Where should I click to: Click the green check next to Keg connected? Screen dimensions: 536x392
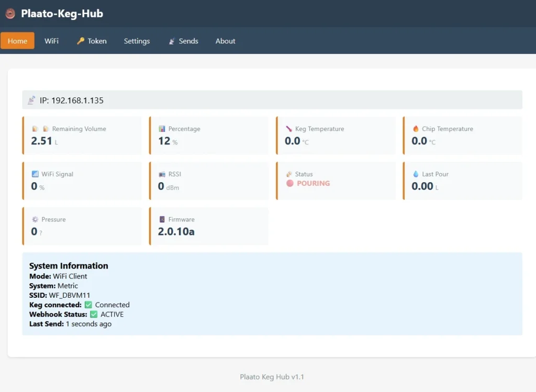point(88,305)
